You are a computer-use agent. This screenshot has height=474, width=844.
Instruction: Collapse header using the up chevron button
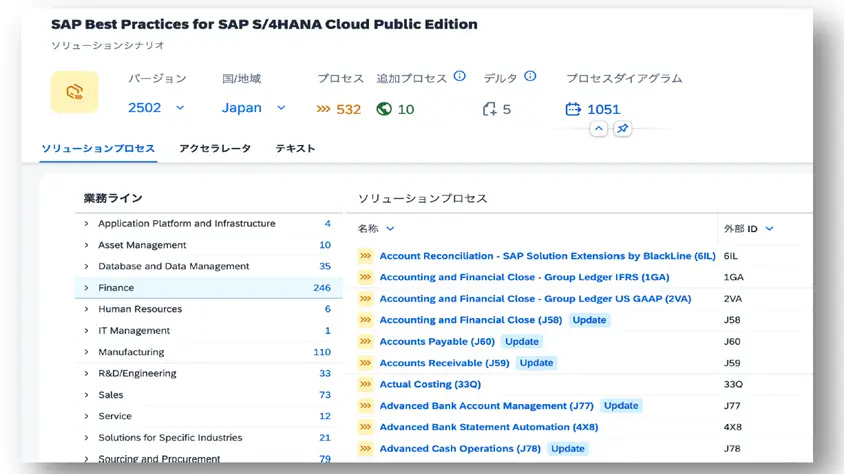point(599,129)
